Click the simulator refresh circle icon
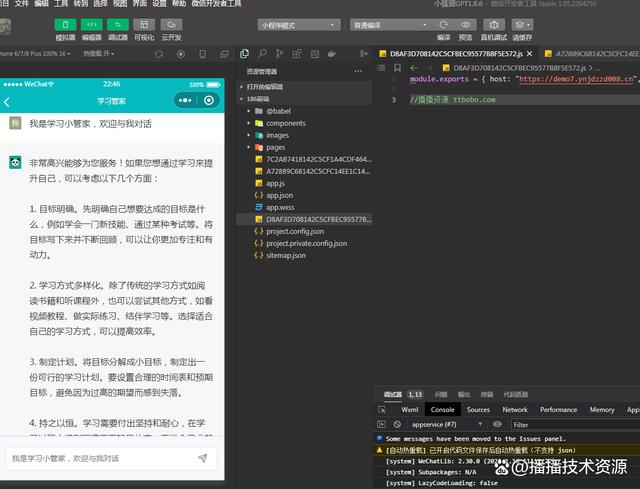Image resolution: width=640 pixels, height=489 pixels. [x=159, y=54]
